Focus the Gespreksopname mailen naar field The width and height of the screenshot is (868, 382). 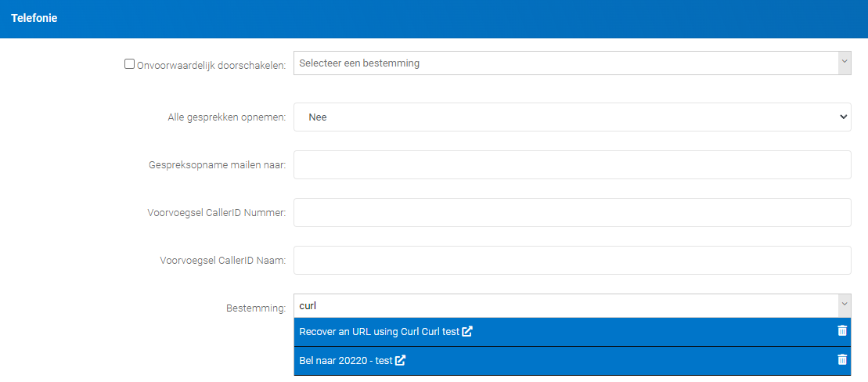(x=571, y=165)
